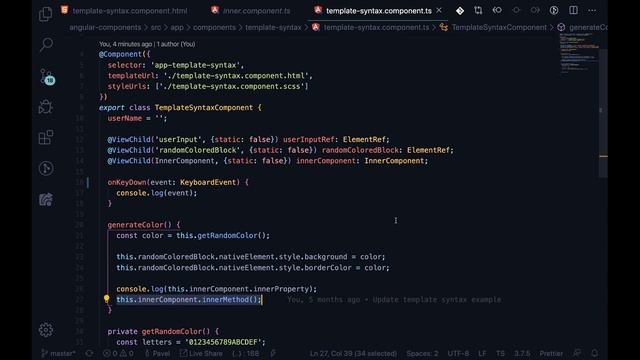Click the toggle file blame icon in toolbar
Screen dimensions: 640x360
pos(554,11)
